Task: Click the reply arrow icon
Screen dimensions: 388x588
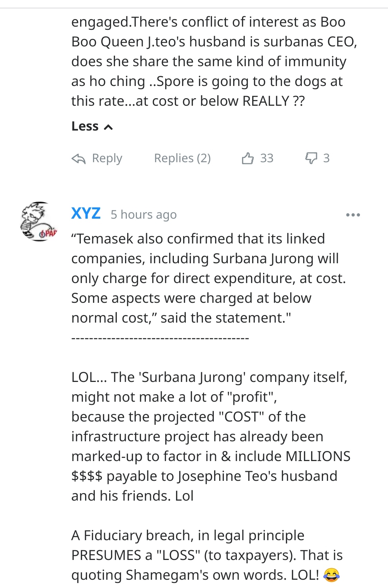Action: coord(78,159)
